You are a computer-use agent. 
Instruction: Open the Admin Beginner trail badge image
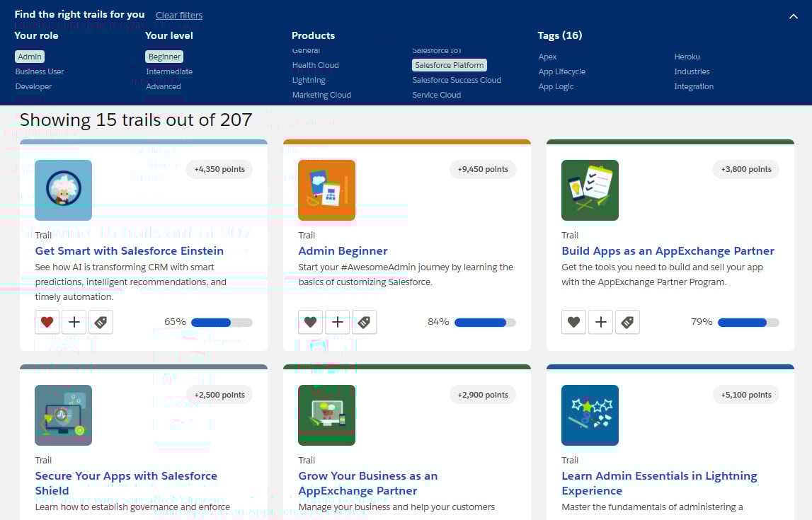327,190
